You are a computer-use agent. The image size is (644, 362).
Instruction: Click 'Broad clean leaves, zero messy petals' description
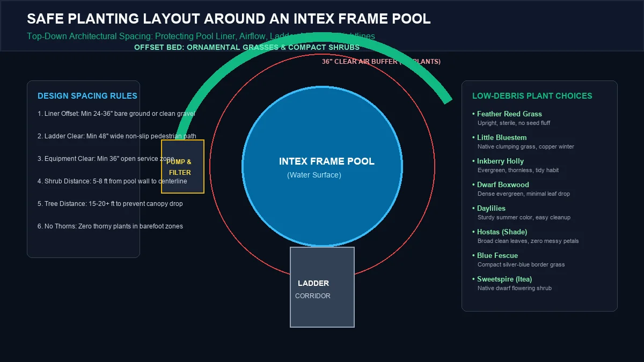tap(528, 241)
